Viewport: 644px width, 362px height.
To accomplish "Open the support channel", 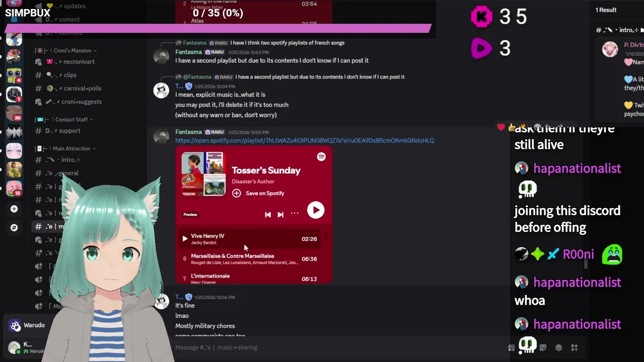I will [x=63, y=131].
